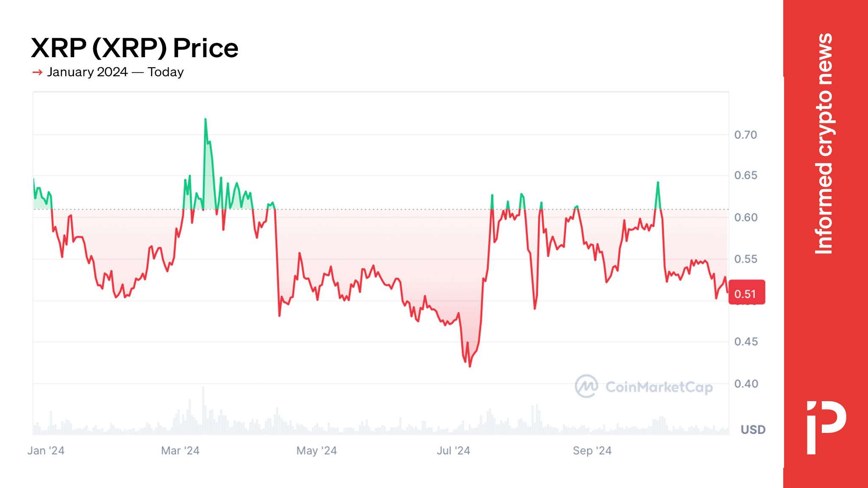The height and width of the screenshot is (488, 868).
Task: Select the May '24 x-axis label
Action: (316, 450)
